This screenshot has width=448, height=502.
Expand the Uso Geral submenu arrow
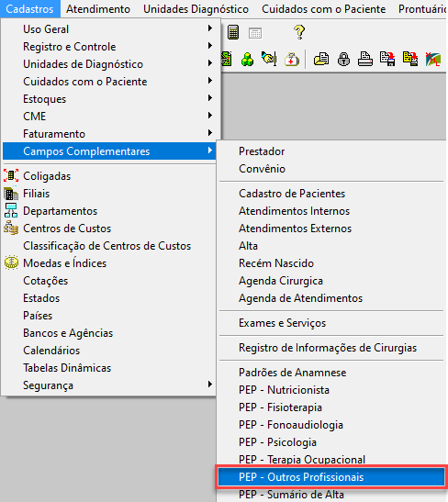[209, 28]
